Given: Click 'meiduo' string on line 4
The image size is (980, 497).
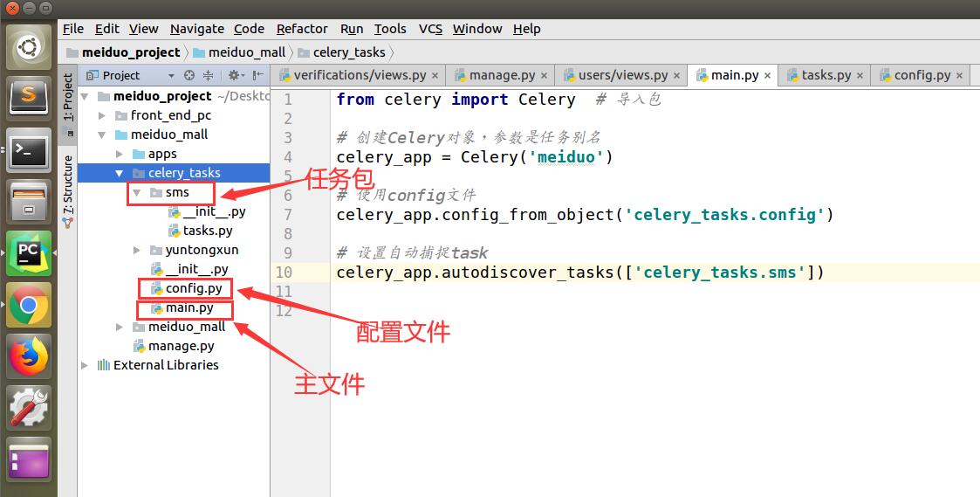Looking at the screenshot, I should coord(566,157).
